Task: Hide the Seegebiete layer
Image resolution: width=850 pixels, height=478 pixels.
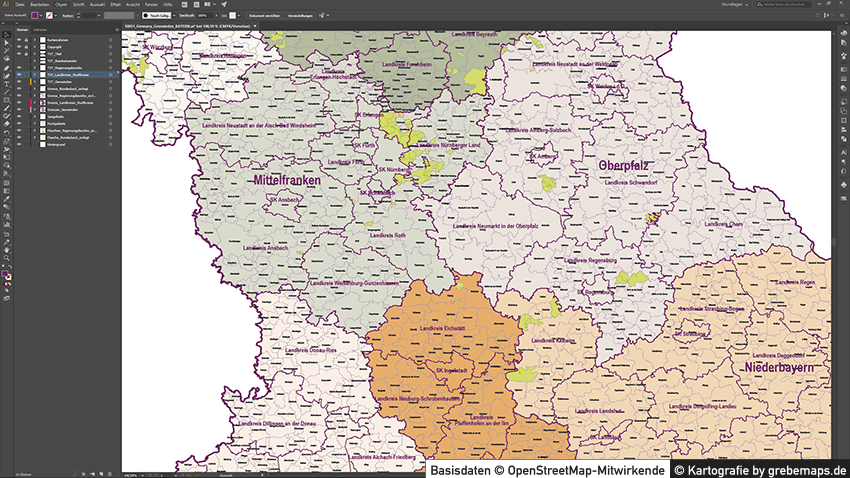Action: [x=19, y=117]
